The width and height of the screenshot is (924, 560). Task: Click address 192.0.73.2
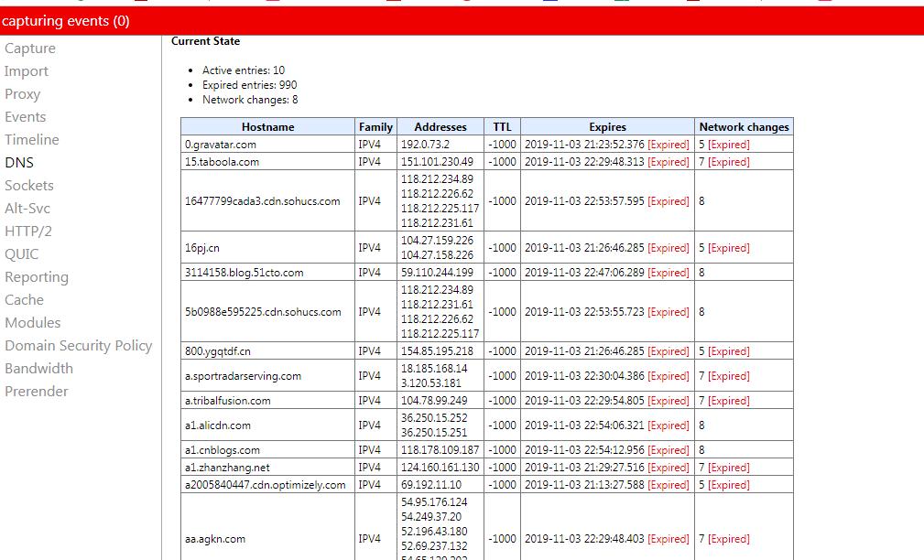click(425, 145)
